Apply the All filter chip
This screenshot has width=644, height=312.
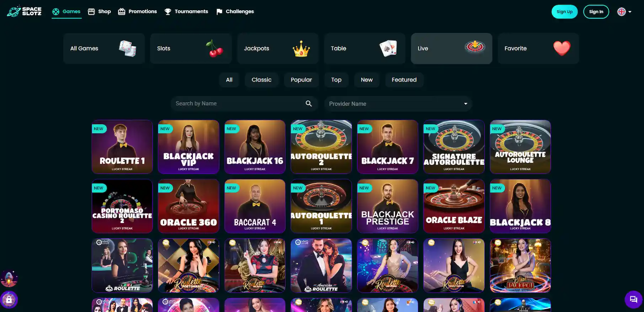click(229, 80)
